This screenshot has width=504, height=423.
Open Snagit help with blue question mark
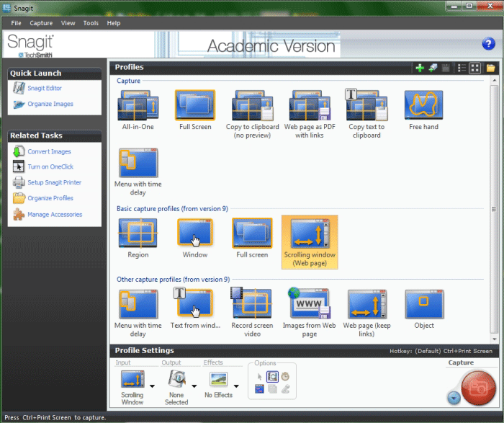488,44
